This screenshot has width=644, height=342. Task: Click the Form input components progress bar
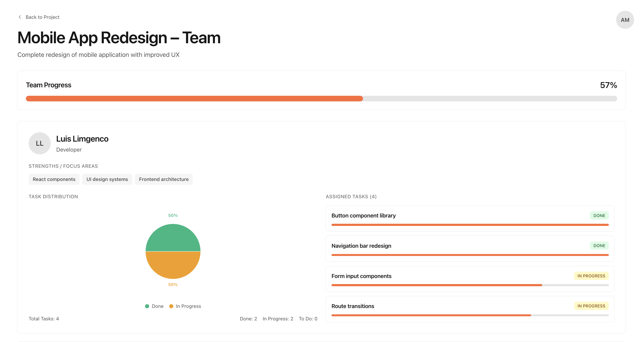(x=470, y=285)
